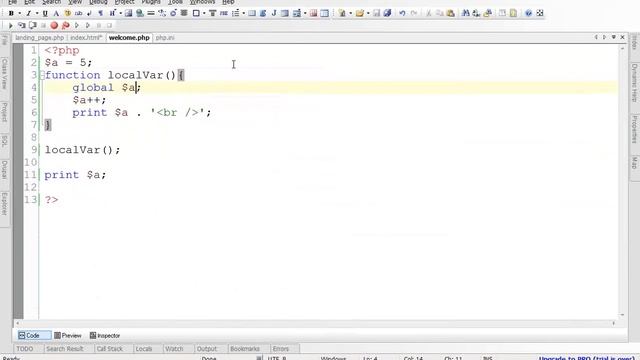
Task: Click the clear breakpoints icon
Action: point(65,25)
